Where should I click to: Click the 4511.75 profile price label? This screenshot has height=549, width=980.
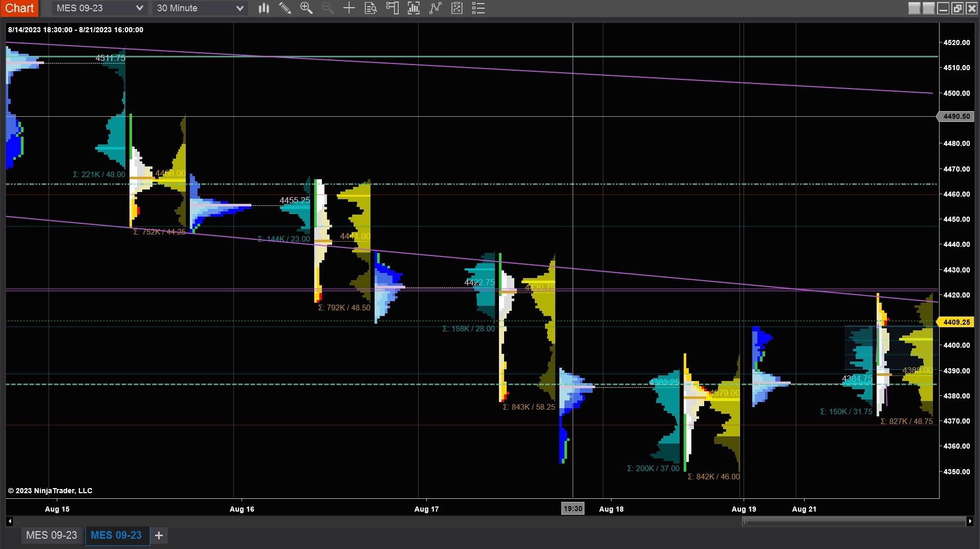tap(111, 58)
